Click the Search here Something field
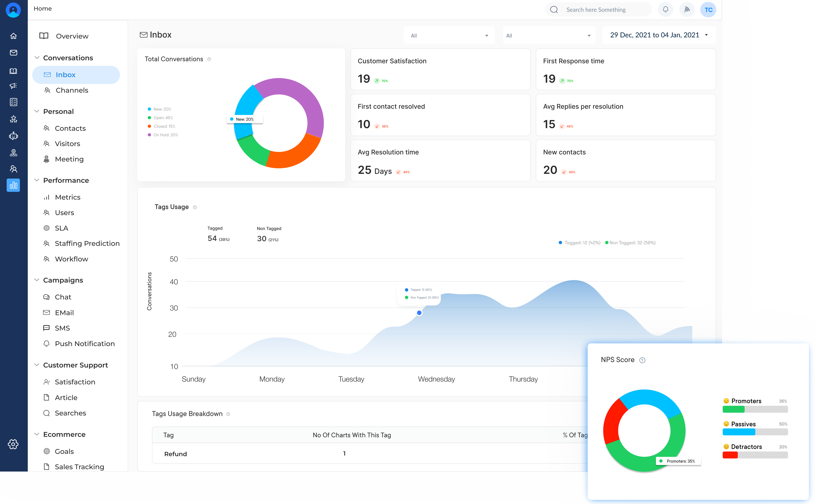 598,10
